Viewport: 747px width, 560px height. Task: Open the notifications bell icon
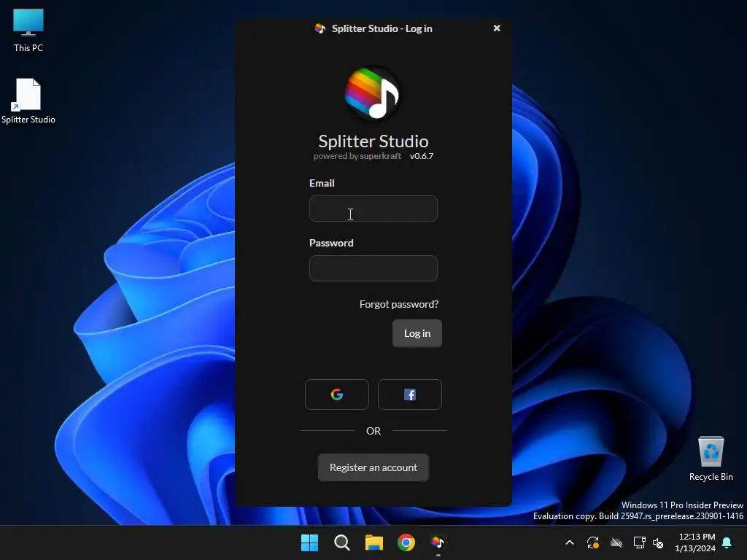pyautogui.click(x=727, y=542)
